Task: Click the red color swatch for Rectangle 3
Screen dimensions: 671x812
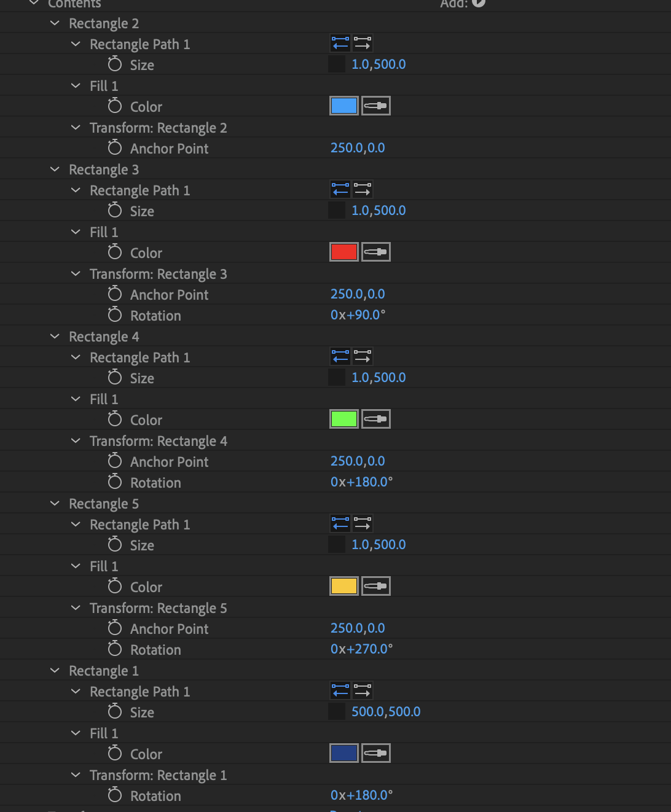Action: 343,251
